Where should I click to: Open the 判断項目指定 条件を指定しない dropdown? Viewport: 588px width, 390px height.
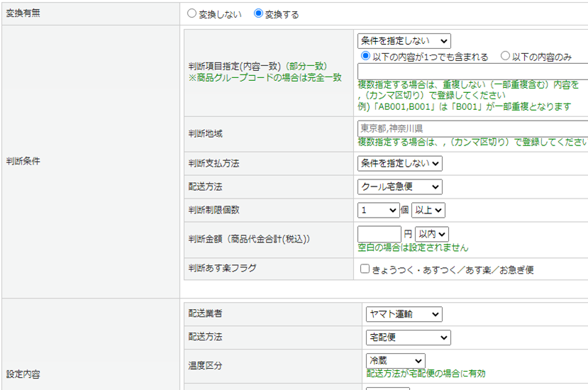click(404, 41)
